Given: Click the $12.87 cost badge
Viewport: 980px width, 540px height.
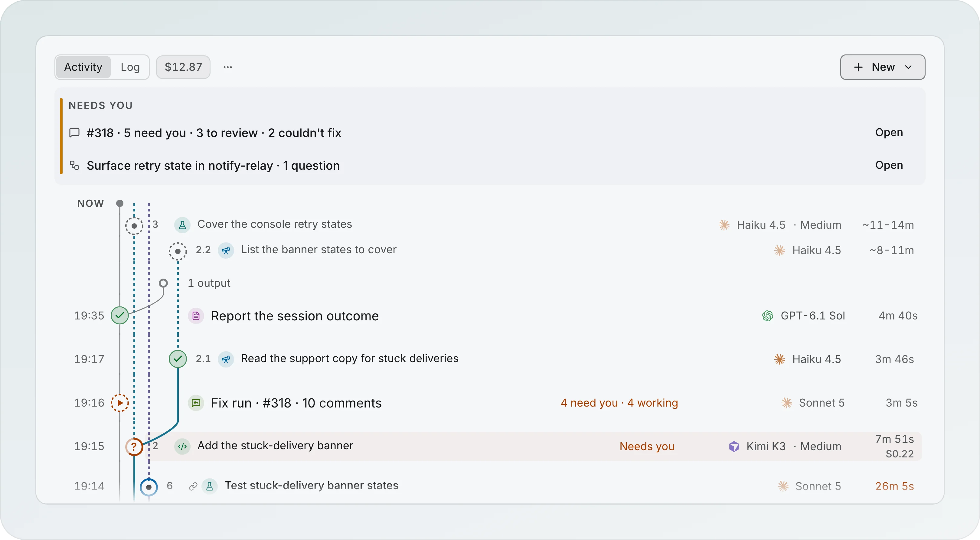Looking at the screenshot, I should tap(183, 67).
